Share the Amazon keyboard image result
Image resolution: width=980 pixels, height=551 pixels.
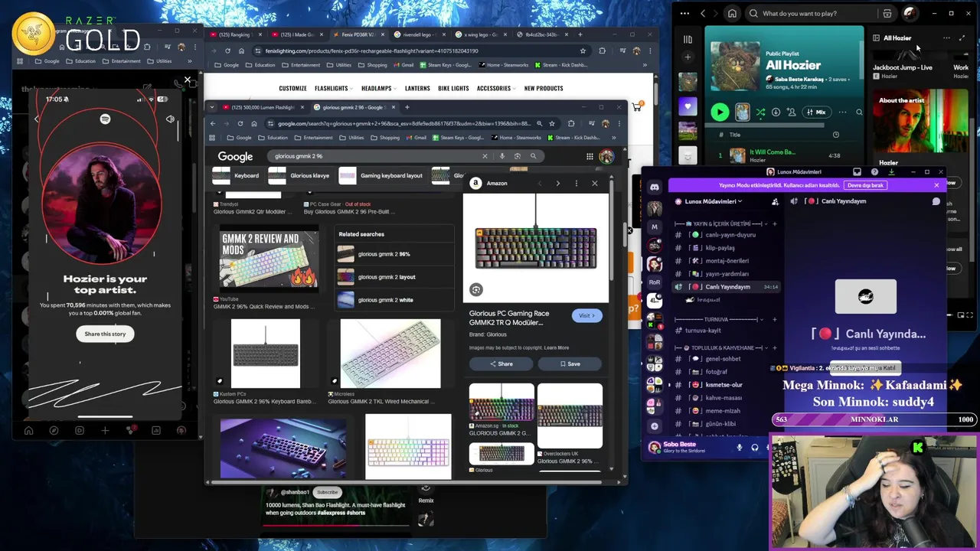(501, 364)
